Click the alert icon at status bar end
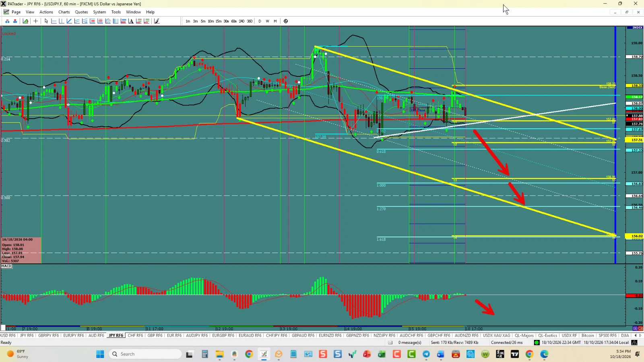This screenshot has height=362, width=644. tap(634, 343)
